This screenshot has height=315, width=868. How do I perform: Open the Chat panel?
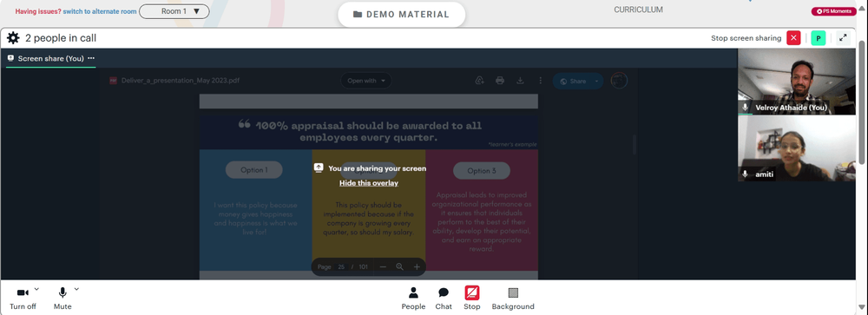pos(444,299)
